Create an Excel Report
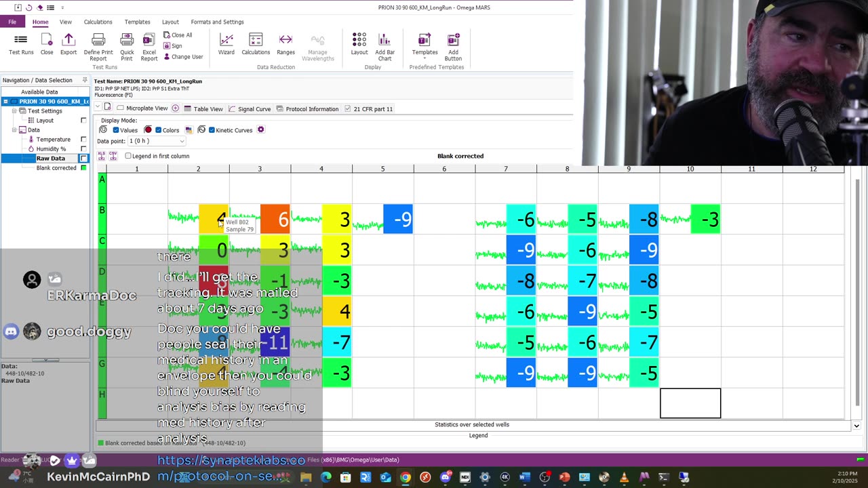The height and width of the screenshot is (488, 868). 149,47
